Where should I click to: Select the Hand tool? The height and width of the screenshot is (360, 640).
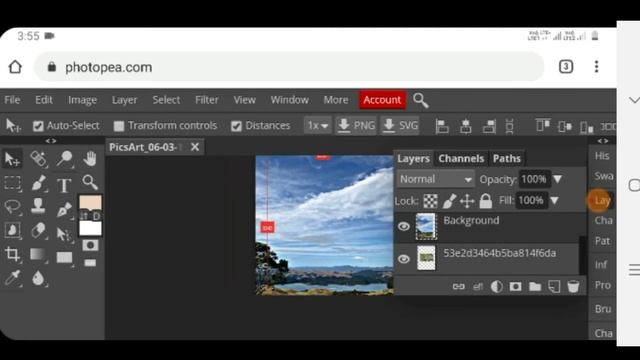point(90,158)
